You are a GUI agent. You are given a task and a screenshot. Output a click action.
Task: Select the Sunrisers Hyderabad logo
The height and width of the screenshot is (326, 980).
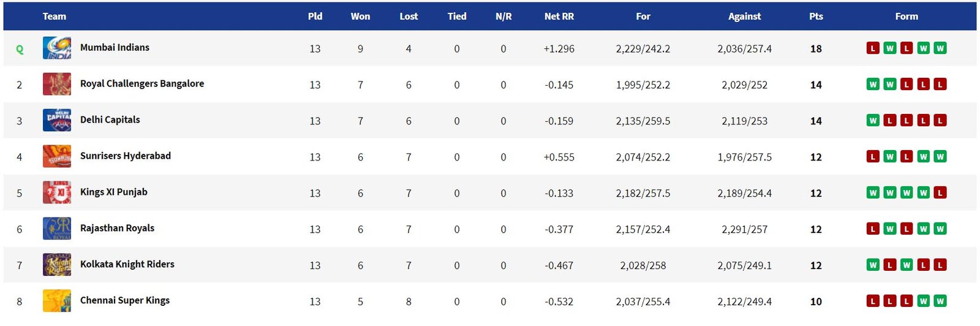coord(57,156)
